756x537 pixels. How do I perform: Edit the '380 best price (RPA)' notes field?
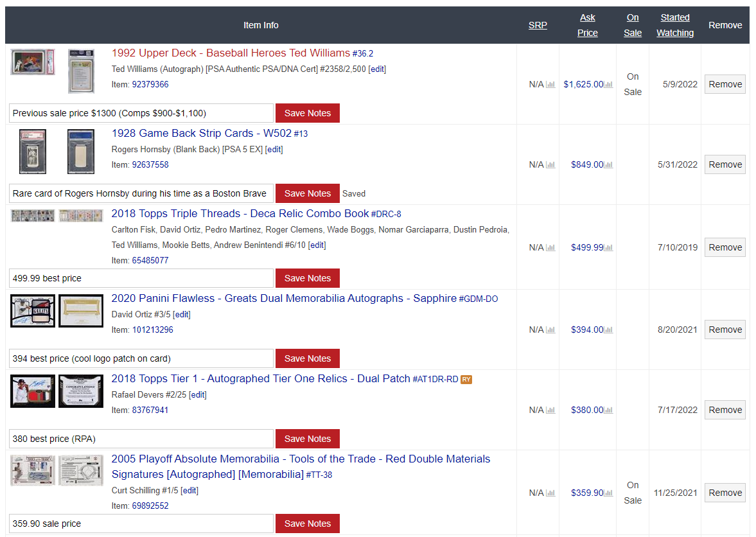point(141,439)
